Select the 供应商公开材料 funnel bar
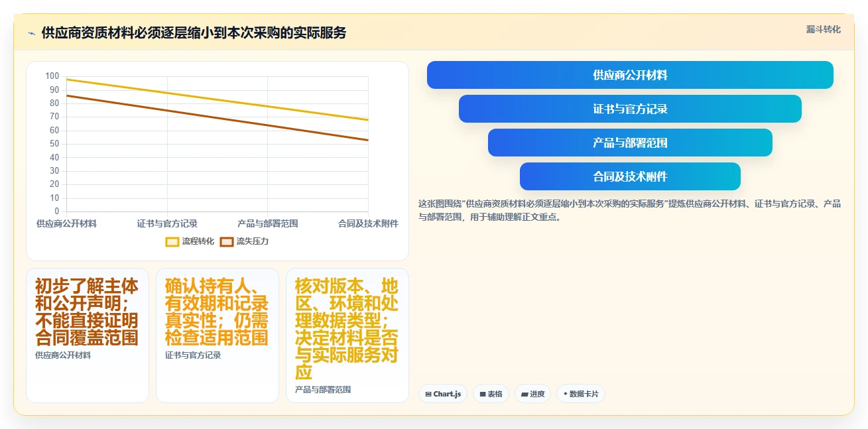Viewport: 868px width, 429px height. [630, 75]
